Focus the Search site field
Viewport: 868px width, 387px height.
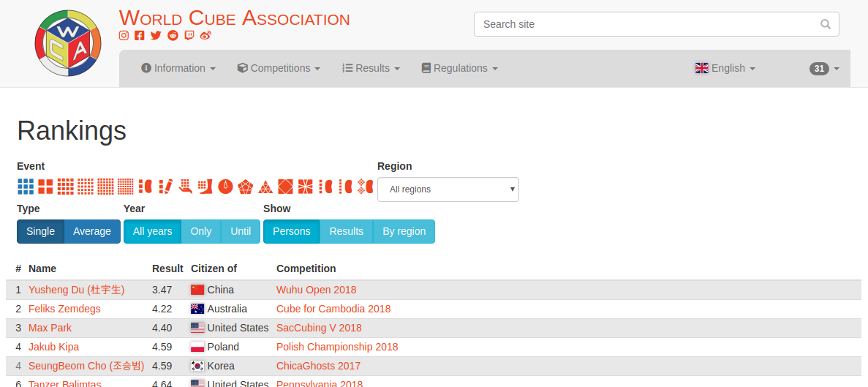[x=657, y=24]
